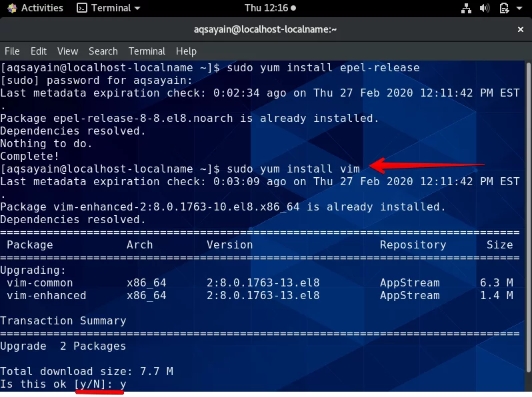Open the Terminal app menu dropdown

[x=109, y=8]
